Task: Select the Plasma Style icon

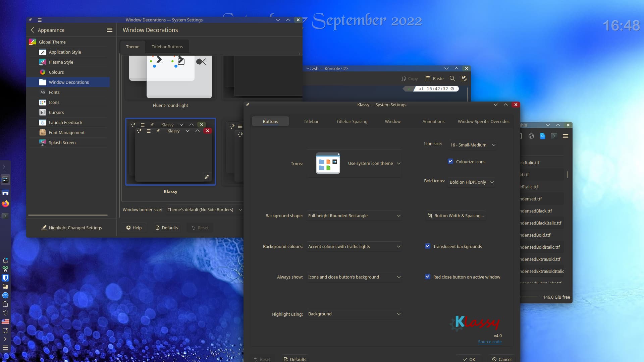Action: tap(43, 62)
